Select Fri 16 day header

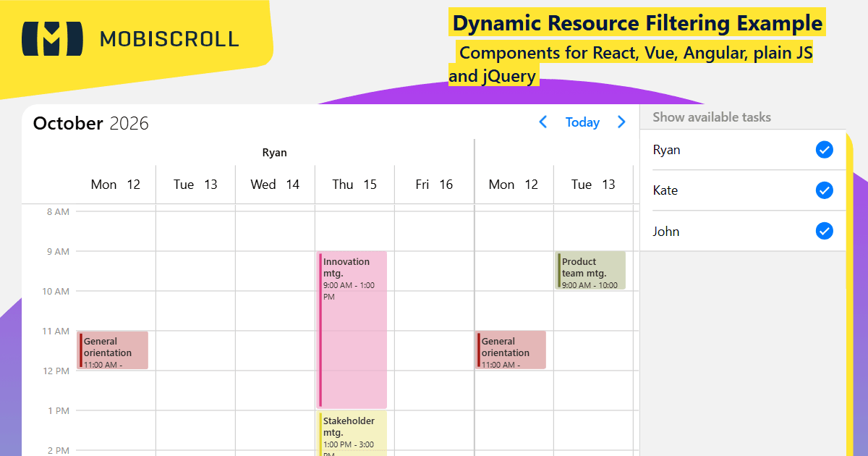click(434, 185)
